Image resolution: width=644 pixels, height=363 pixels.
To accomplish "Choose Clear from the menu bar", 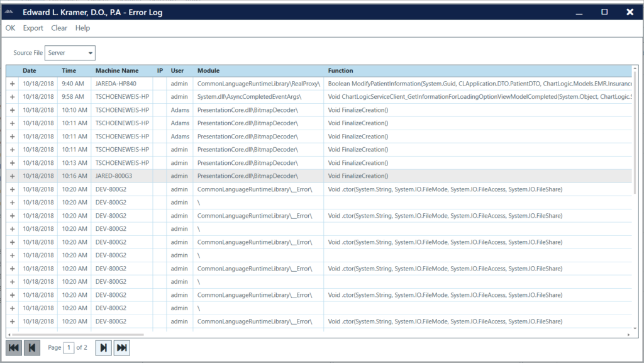I will pyautogui.click(x=59, y=28).
